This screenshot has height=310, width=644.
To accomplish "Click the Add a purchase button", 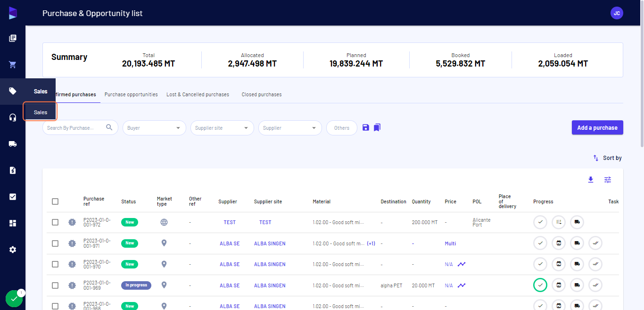I will (x=597, y=127).
